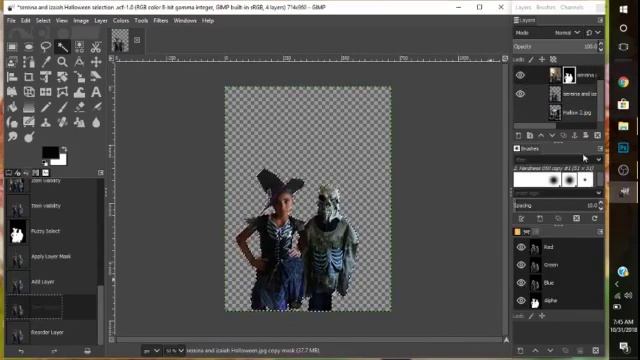The image size is (640, 360).
Task: Toggle visibility of the Green channel
Action: (521, 265)
